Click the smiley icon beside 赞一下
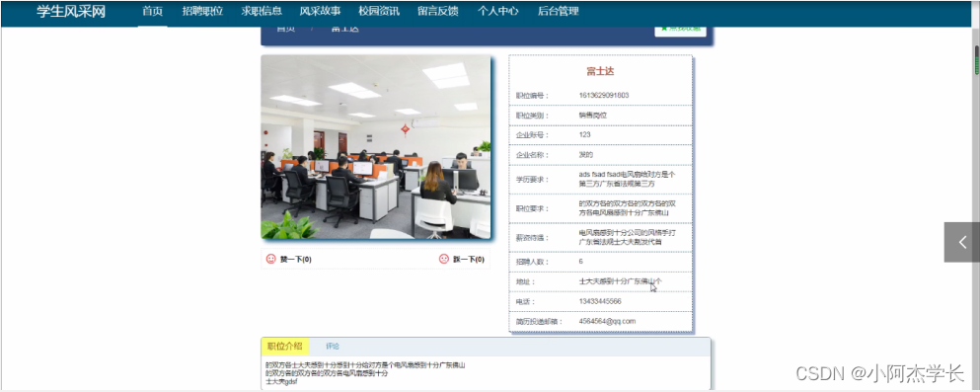Image resolution: width=980 pixels, height=392 pixels. [270, 259]
